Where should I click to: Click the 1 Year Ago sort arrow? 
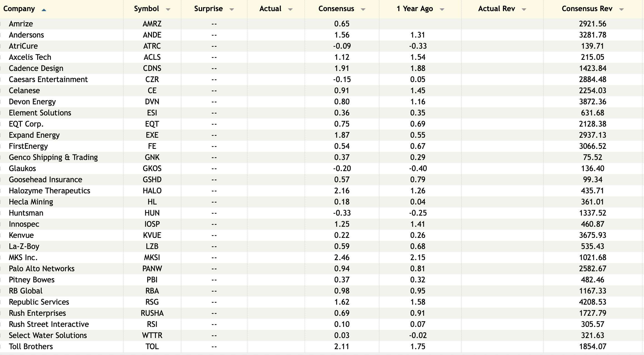(x=442, y=9)
